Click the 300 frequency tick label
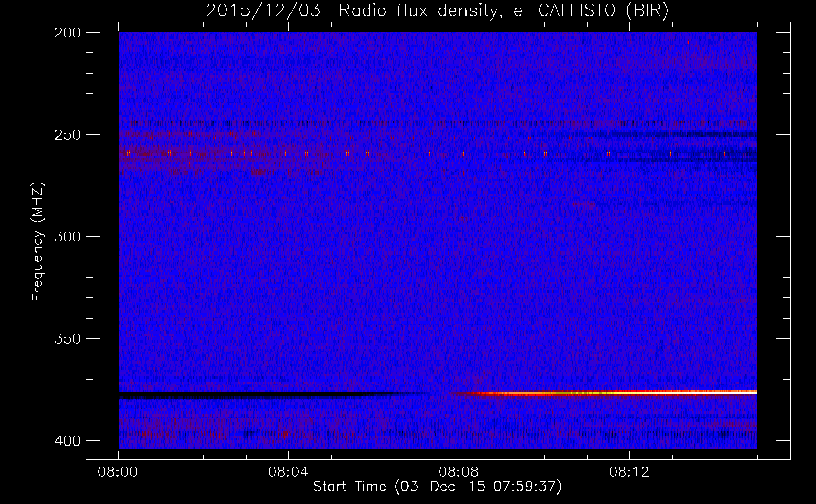This screenshot has width=816, height=504. tap(67, 236)
